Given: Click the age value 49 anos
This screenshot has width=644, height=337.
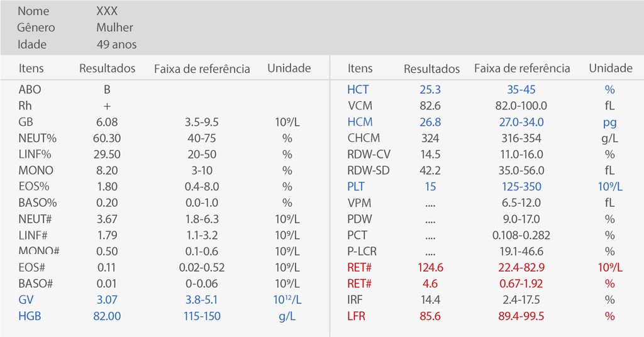Looking at the screenshot, I should coord(116,45).
